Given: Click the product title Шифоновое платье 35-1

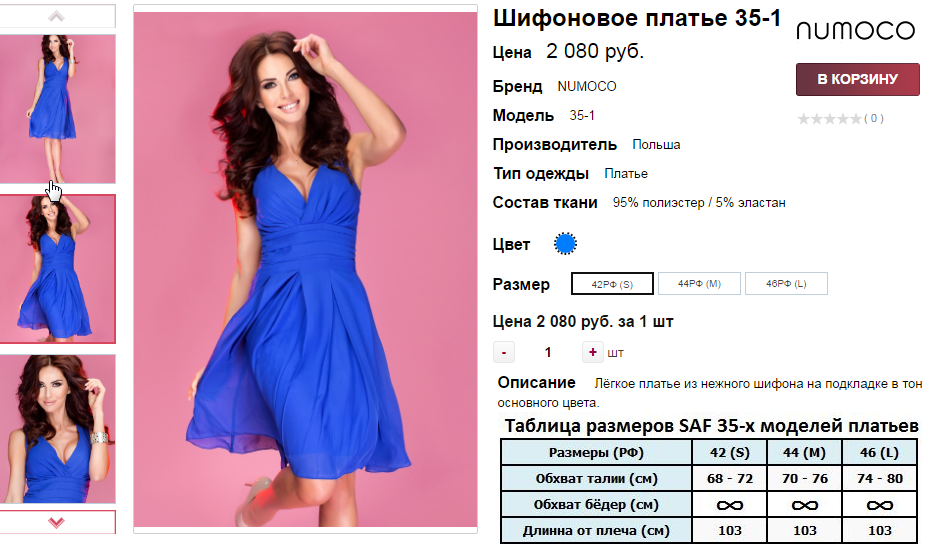Looking at the screenshot, I should 637,18.
